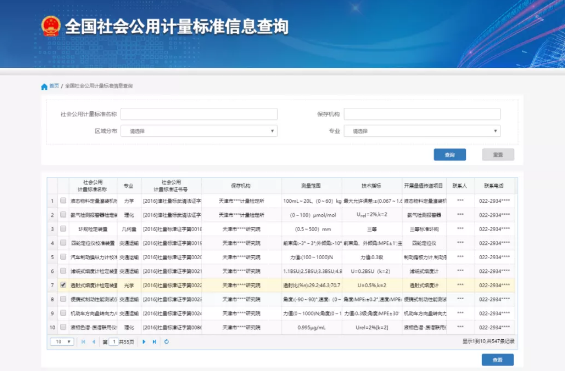This screenshot has height=377, width=565.
Task: Mark the row 6 checkbox
Action: pos(63,271)
